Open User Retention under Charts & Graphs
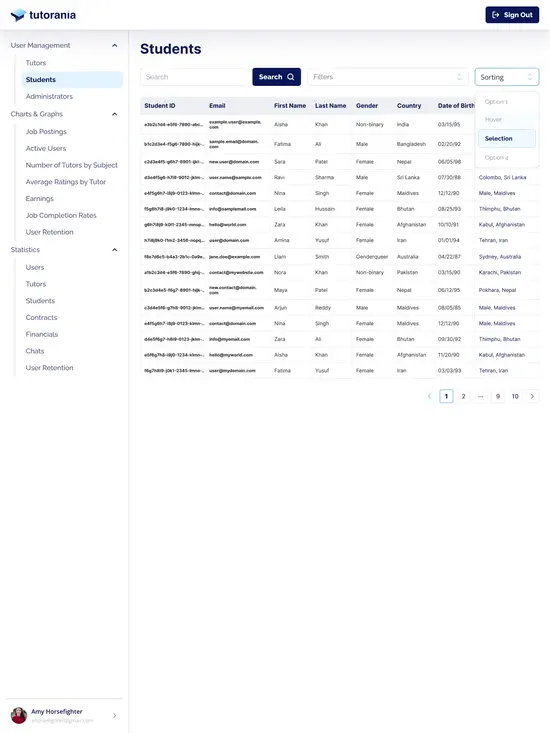This screenshot has height=733, width=550. (50, 232)
